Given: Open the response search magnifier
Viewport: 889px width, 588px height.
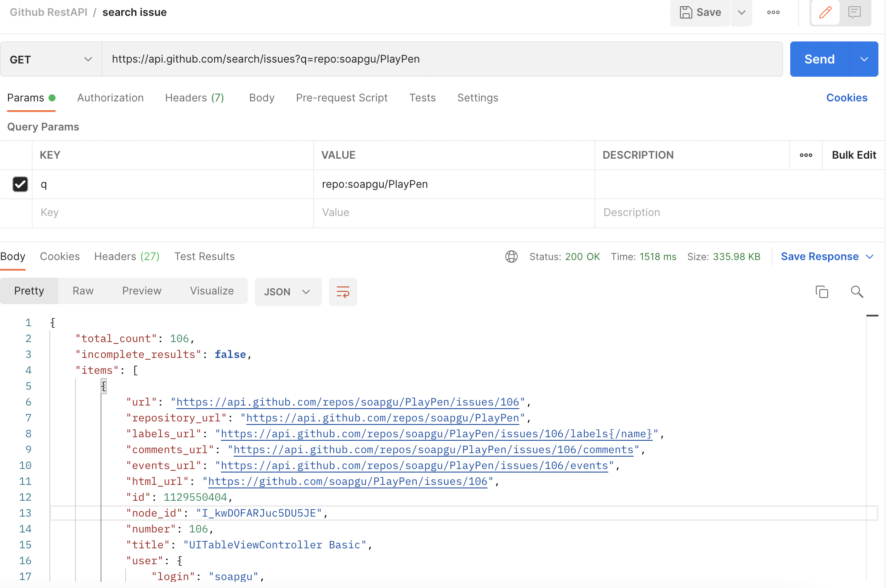Looking at the screenshot, I should tap(857, 292).
